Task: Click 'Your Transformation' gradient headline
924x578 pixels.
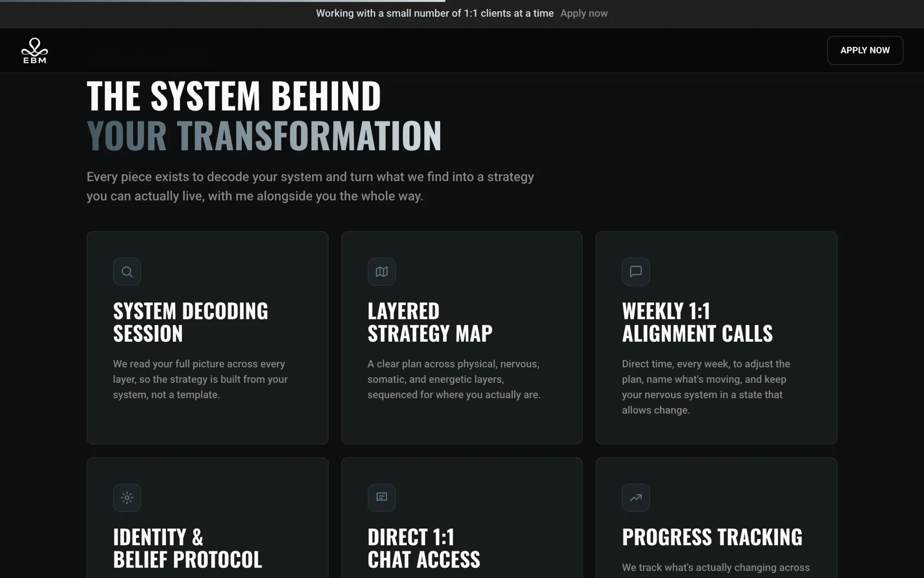Action: [264, 135]
